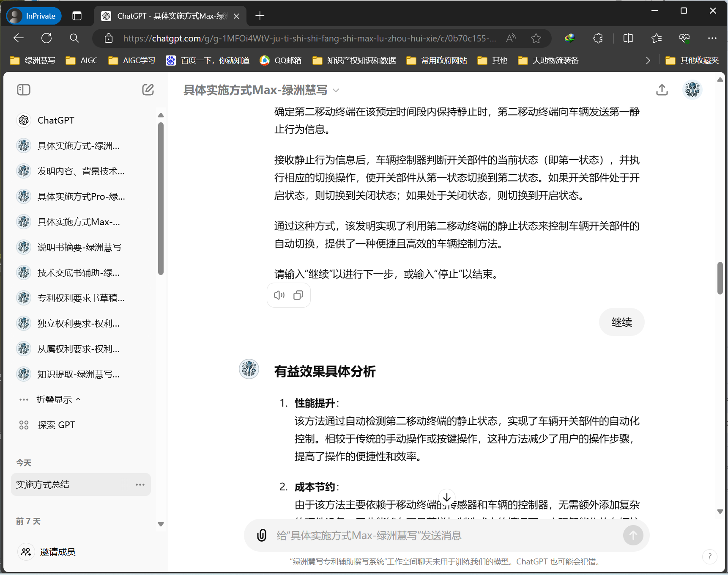Send the message with the arrow button
728x575 pixels.
tap(633, 535)
